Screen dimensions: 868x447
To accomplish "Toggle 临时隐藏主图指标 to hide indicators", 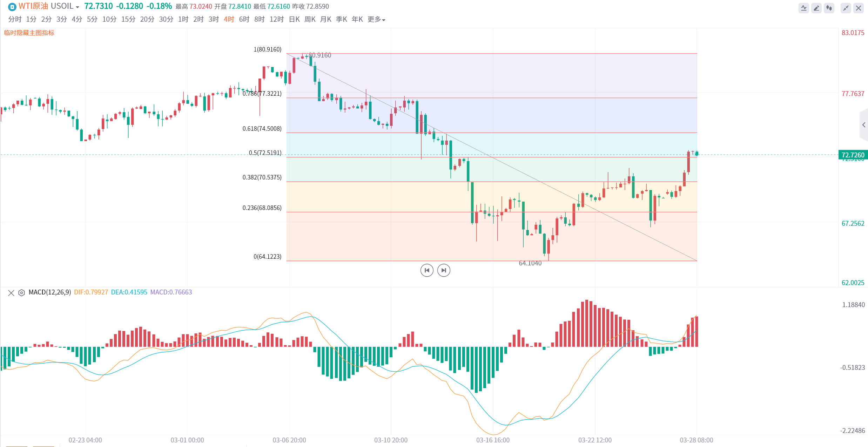I will point(29,33).
